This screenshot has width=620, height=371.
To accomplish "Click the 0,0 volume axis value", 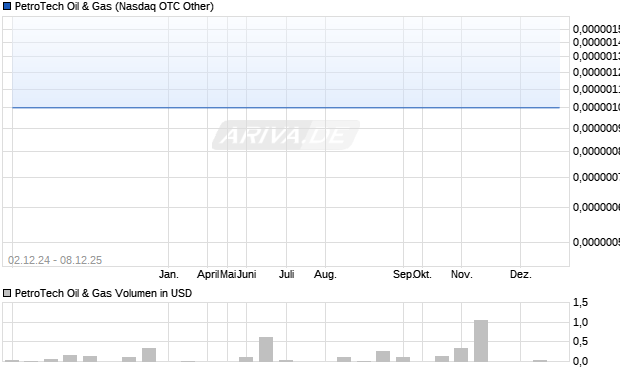I will point(580,361).
